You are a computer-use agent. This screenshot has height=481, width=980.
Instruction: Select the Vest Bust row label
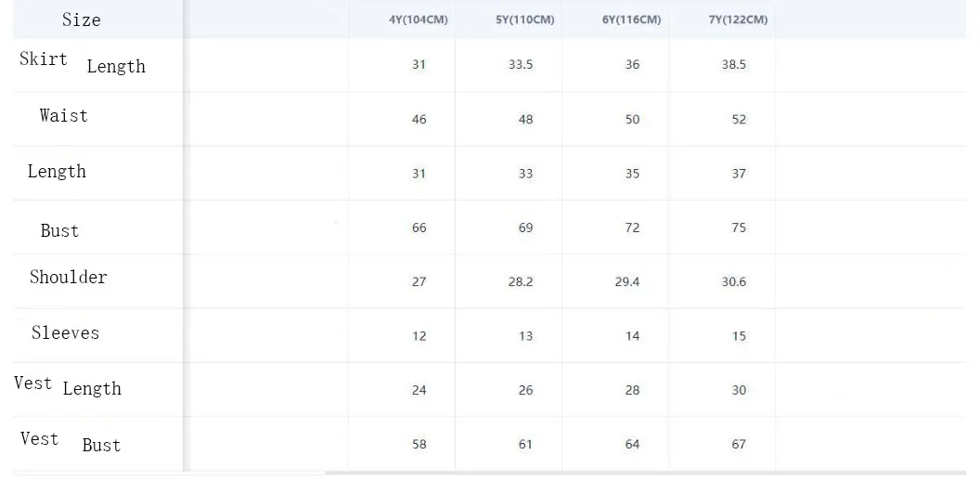(x=71, y=442)
